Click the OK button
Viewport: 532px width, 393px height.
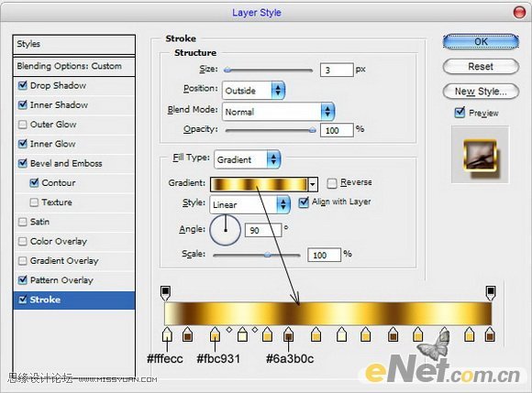point(481,41)
